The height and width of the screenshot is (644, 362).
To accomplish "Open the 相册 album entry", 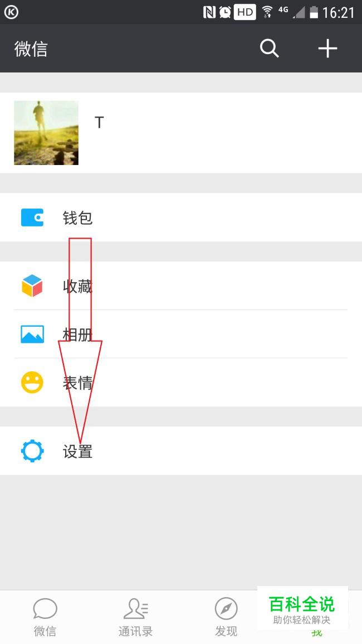I will pos(181,334).
